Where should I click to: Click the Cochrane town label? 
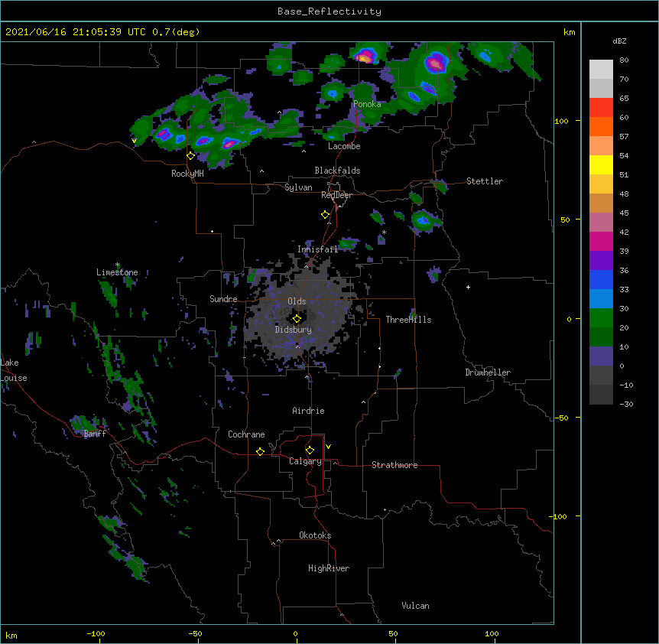(246, 434)
